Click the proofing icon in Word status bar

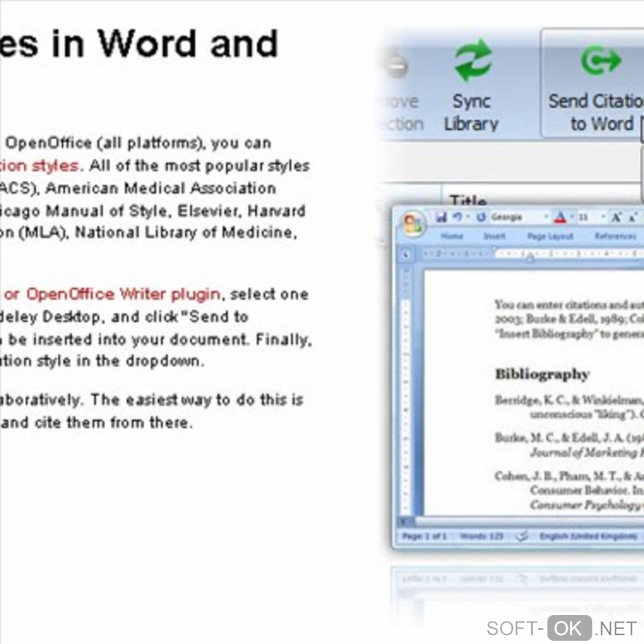521,536
